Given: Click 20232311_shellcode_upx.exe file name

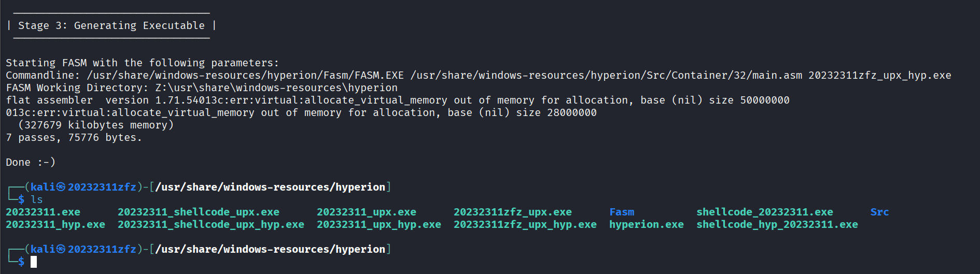Looking at the screenshot, I should point(199,212).
